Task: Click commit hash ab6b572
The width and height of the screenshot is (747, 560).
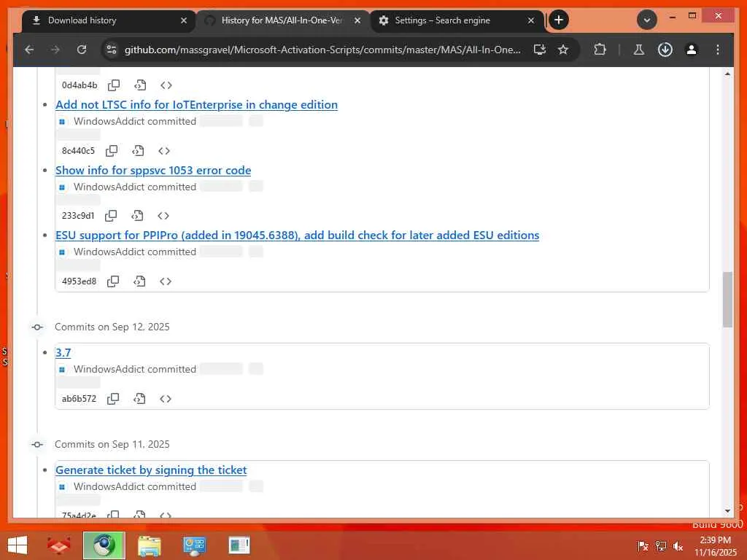Action: pyautogui.click(x=79, y=399)
